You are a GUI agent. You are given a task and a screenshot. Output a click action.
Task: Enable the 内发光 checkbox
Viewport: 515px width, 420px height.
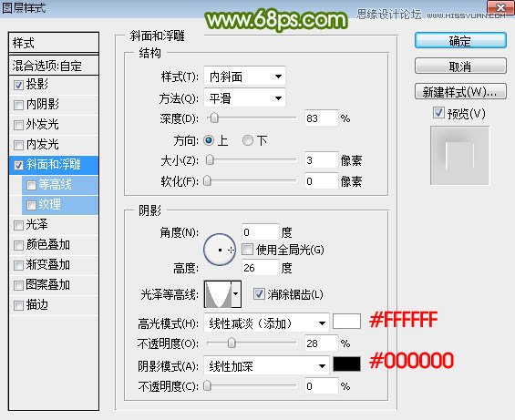[18, 145]
